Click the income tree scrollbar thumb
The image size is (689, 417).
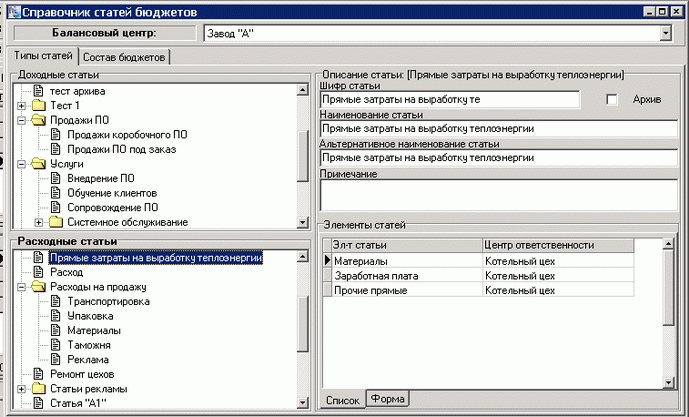tap(303, 156)
